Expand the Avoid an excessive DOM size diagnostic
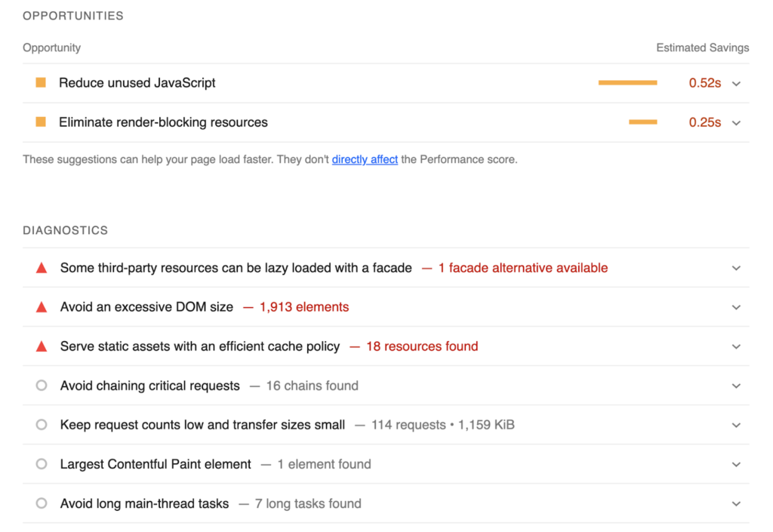The image size is (773, 532). tap(736, 307)
